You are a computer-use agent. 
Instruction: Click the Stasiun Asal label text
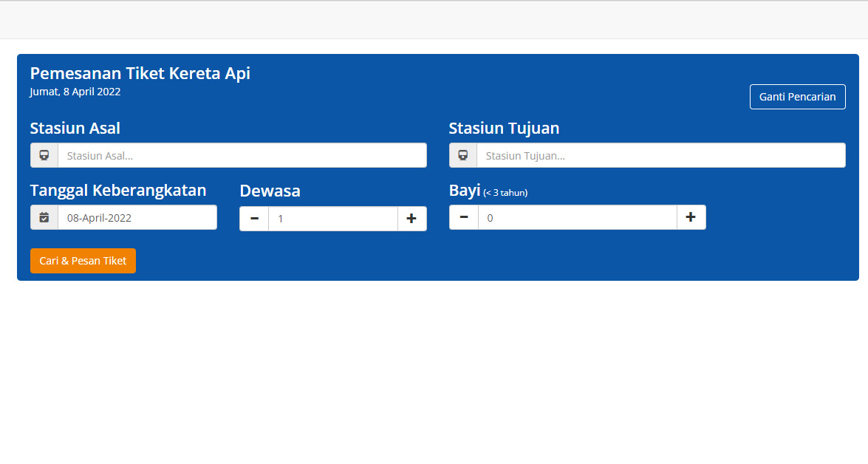click(75, 128)
